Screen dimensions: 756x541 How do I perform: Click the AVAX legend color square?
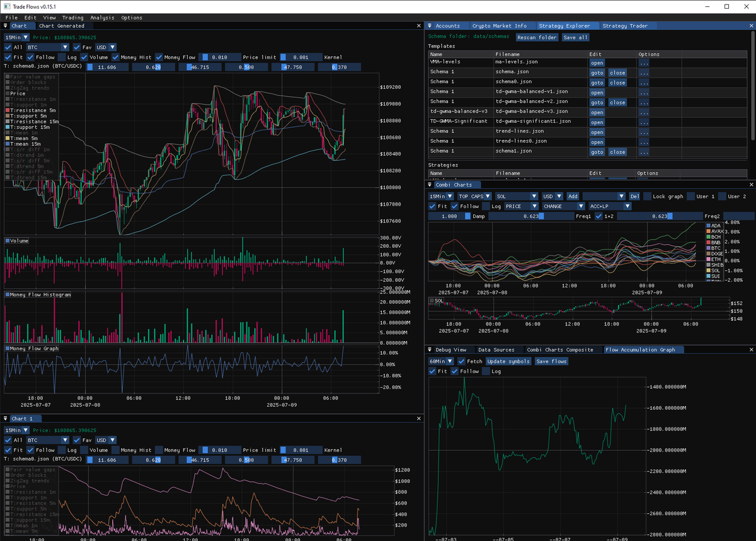(x=707, y=231)
